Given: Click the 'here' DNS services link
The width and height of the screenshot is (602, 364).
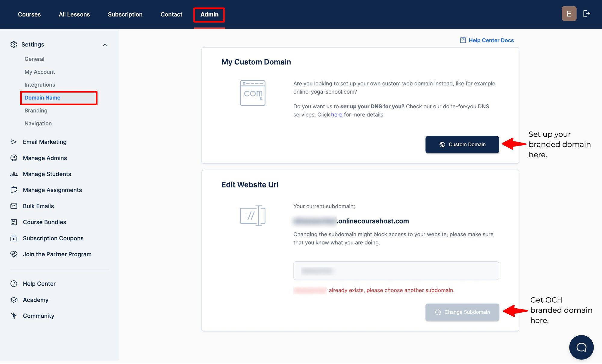Looking at the screenshot, I should pos(337,115).
